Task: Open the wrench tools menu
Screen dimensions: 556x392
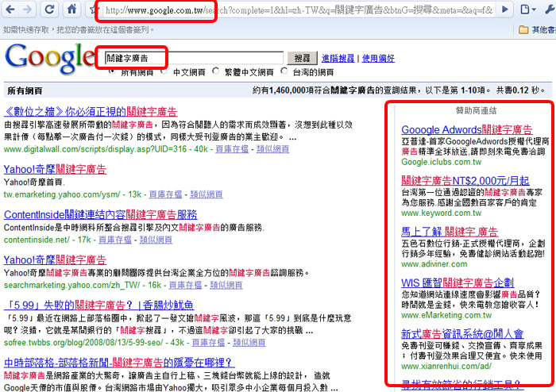Action: (550, 10)
